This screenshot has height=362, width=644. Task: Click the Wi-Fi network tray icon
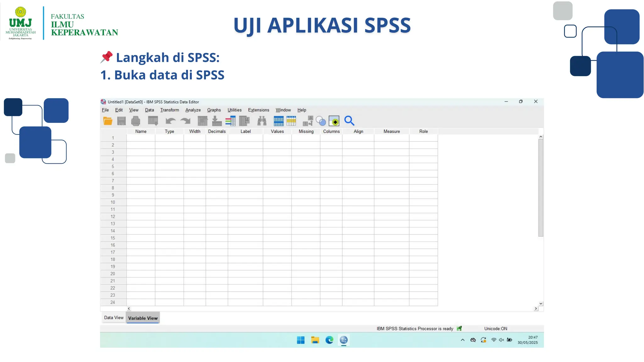coord(494,340)
